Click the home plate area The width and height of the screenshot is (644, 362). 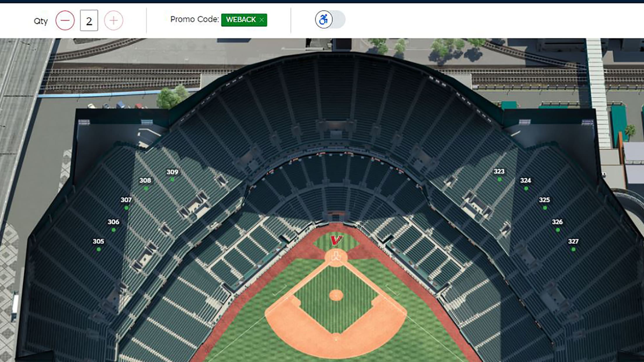pos(336,257)
